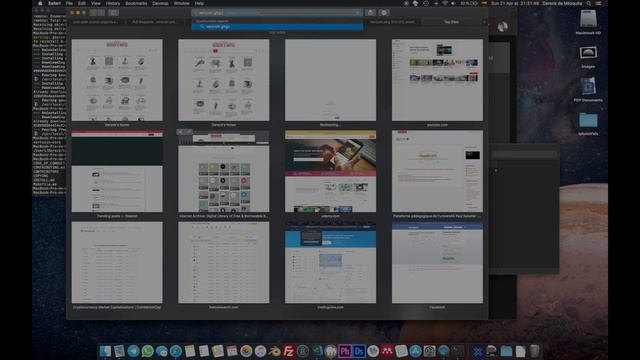Open the Cryptocurrency Market Capitalizations thumbnail
Image resolution: width=640 pixels, height=360 pixels.
117,262
